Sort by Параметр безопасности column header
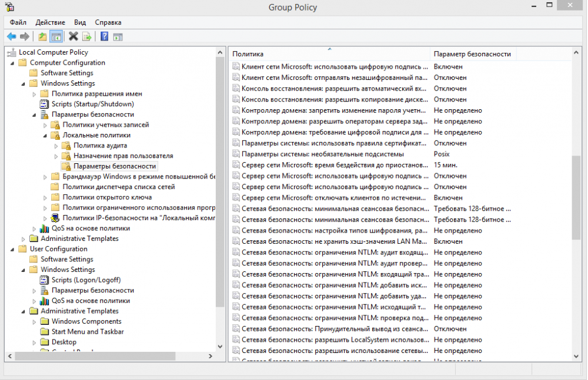Viewport: 588px width, 380px height. click(x=473, y=54)
